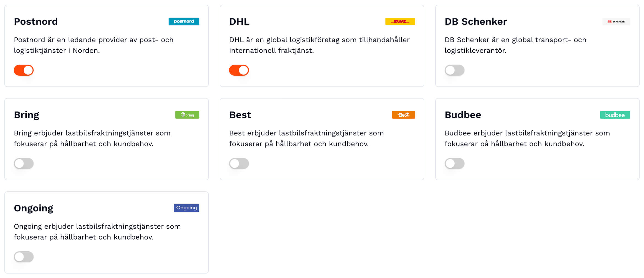Click the DHL card title
The width and height of the screenshot is (644, 278).
click(x=239, y=21)
